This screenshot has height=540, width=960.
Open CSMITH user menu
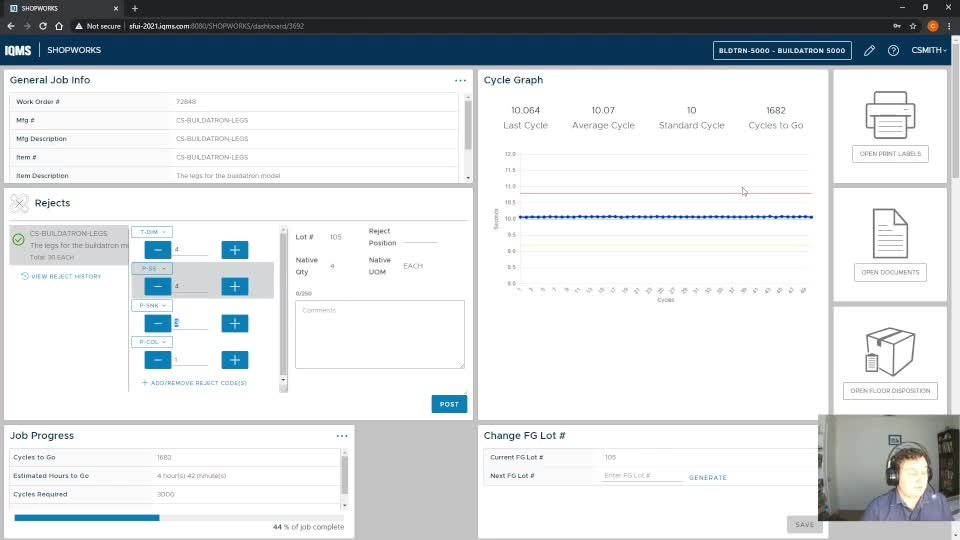(x=928, y=50)
